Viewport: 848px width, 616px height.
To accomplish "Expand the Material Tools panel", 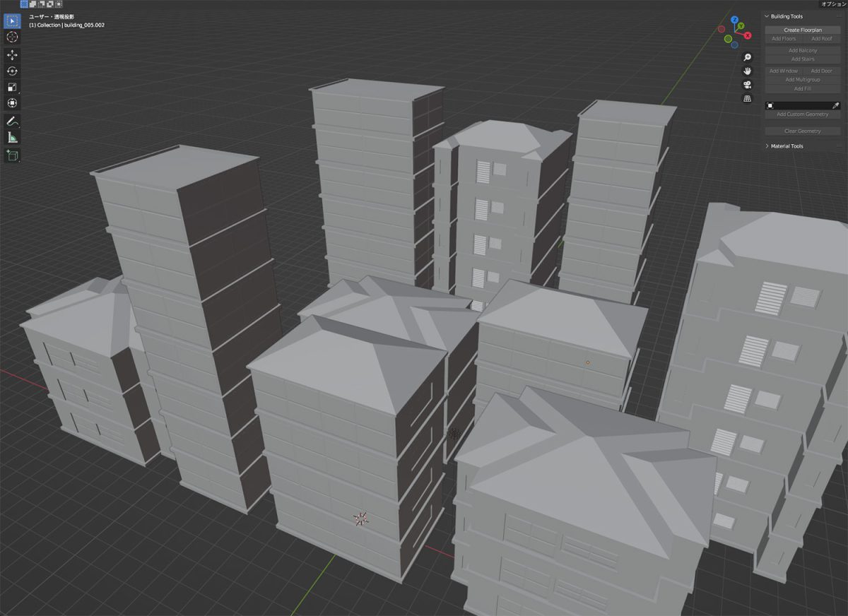I will pos(767,146).
